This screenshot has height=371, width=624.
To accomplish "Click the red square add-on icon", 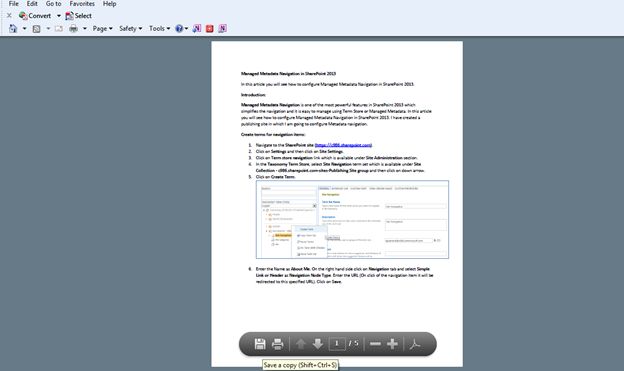I will [210, 29].
